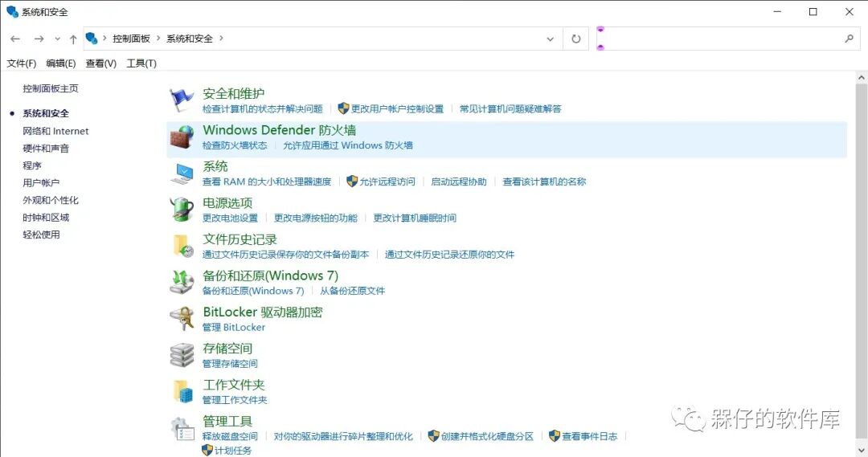Refresh the page using the refresh button
Screen dimensions: 868x457
click(x=576, y=39)
